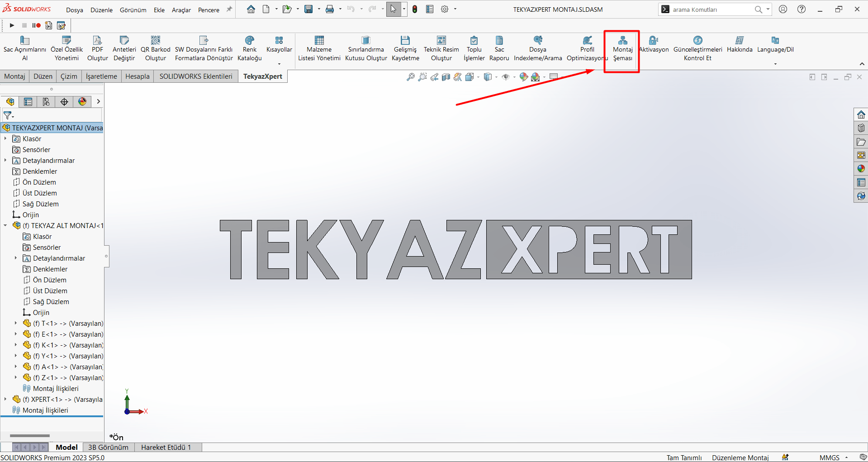
Task: Open Dosya Indexleme/Arama
Action: coord(538,48)
